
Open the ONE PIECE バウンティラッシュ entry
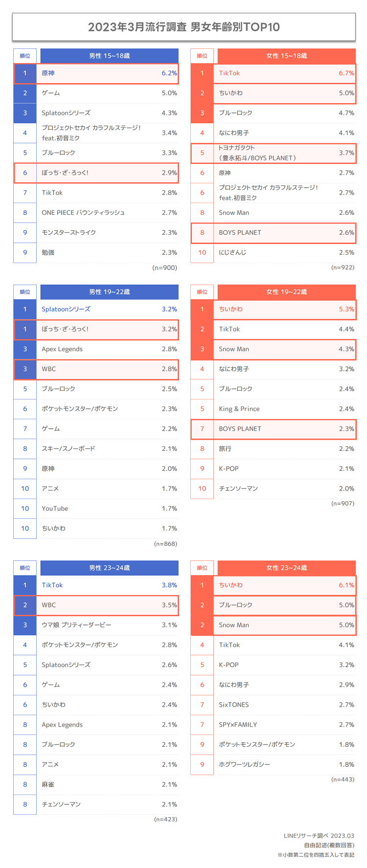pos(83,213)
